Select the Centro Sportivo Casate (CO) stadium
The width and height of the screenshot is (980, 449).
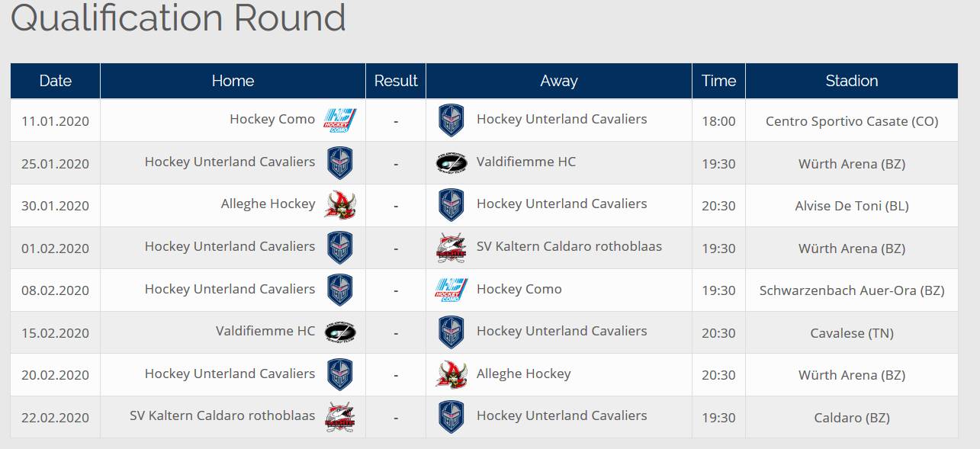(852, 121)
